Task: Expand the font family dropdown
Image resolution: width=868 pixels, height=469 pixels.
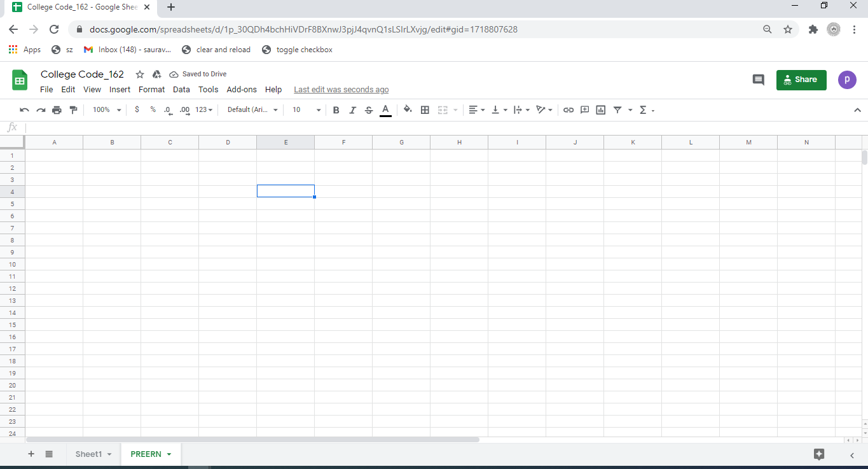Action: (x=252, y=110)
